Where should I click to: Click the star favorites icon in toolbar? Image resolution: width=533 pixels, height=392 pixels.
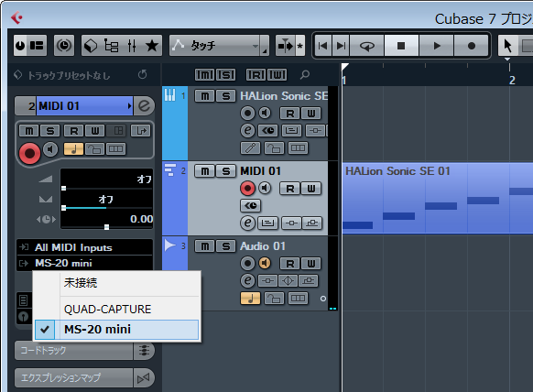[152, 45]
